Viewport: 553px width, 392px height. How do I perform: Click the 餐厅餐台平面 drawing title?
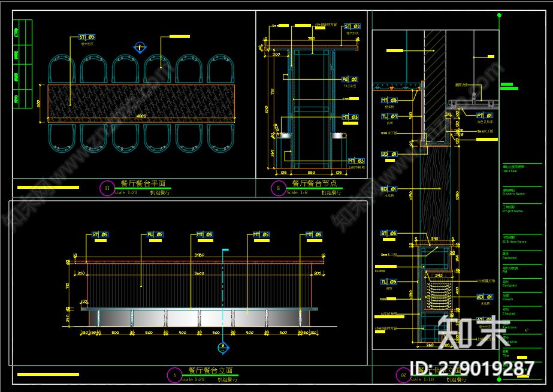pos(143,184)
